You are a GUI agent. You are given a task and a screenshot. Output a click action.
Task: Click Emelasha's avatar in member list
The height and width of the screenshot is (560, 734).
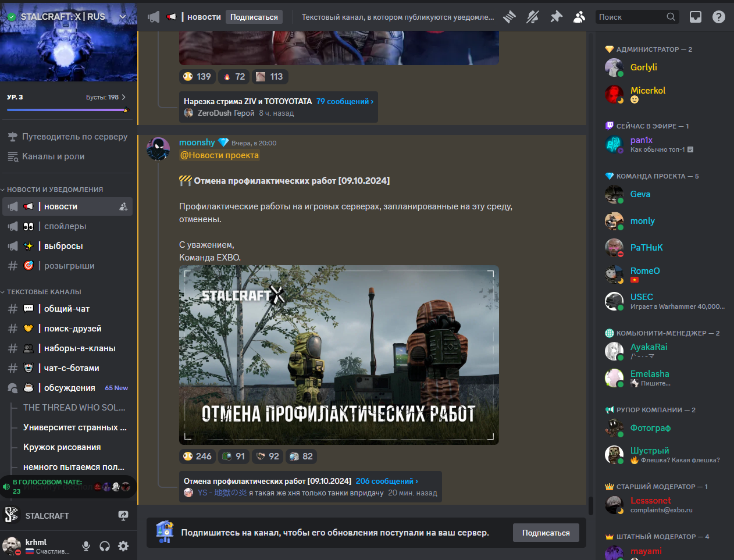(614, 378)
